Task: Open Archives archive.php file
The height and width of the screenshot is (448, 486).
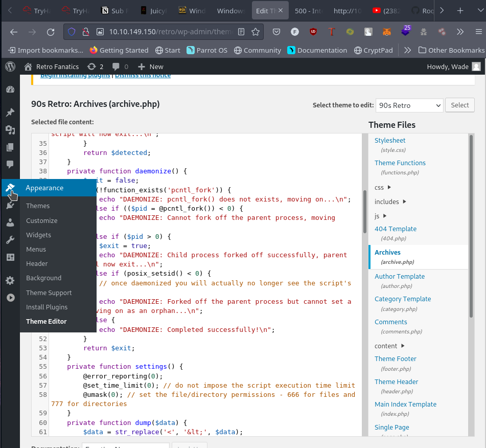Action: point(387,253)
